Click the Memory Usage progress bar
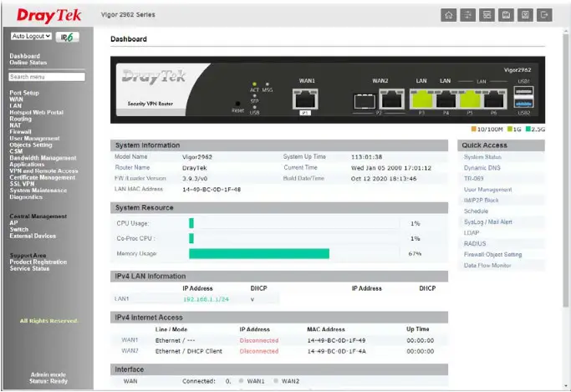 [x=294, y=254]
